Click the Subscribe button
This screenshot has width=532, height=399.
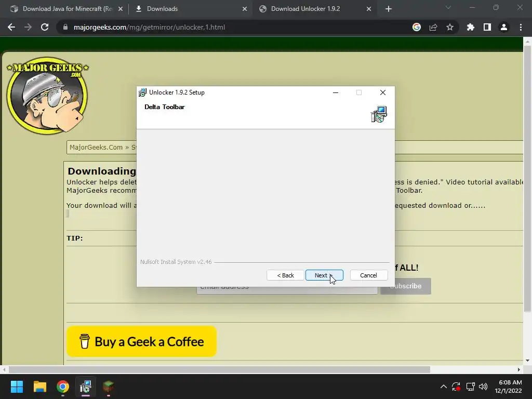click(x=406, y=286)
